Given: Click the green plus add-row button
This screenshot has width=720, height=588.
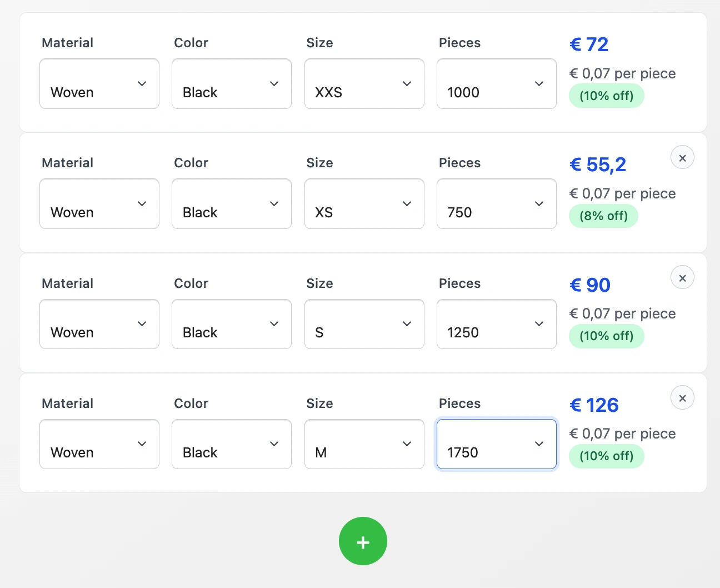Looking at the screenshot, I should tap(363, 541).
